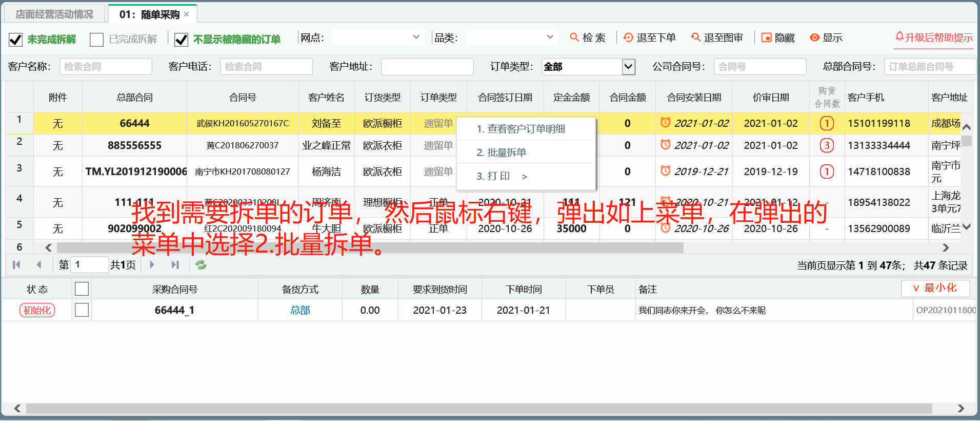Click the 最小化 button
Screen dimensions: 980x421
point(935,288)
